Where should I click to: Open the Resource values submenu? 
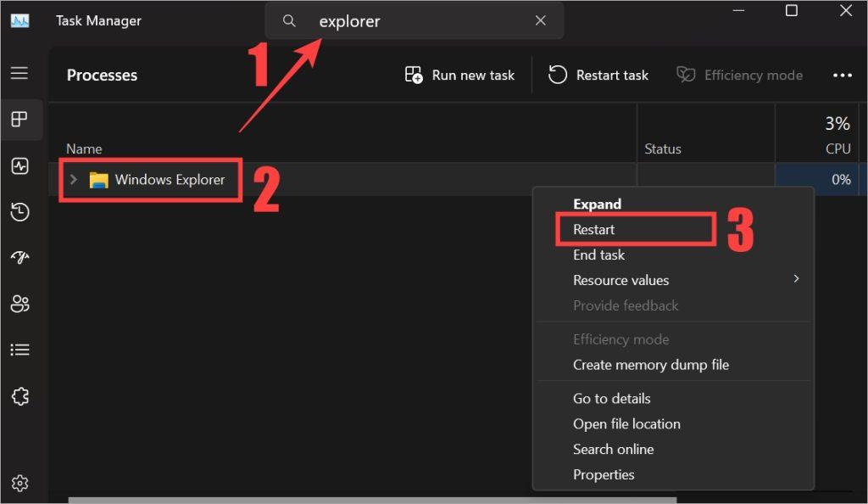pyautogui.click(x=673, y=280)
